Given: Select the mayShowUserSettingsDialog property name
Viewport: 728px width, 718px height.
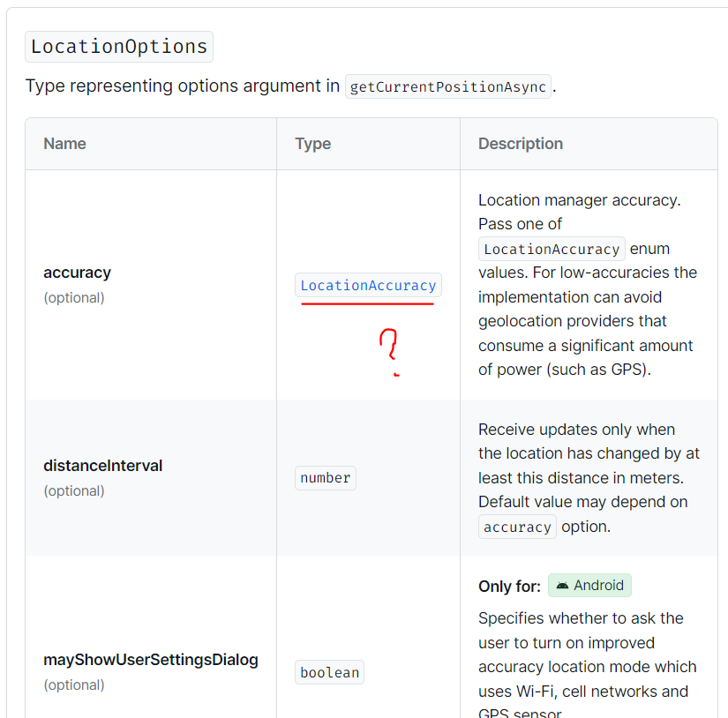Looking at the screenshot, I should point(151,660).
